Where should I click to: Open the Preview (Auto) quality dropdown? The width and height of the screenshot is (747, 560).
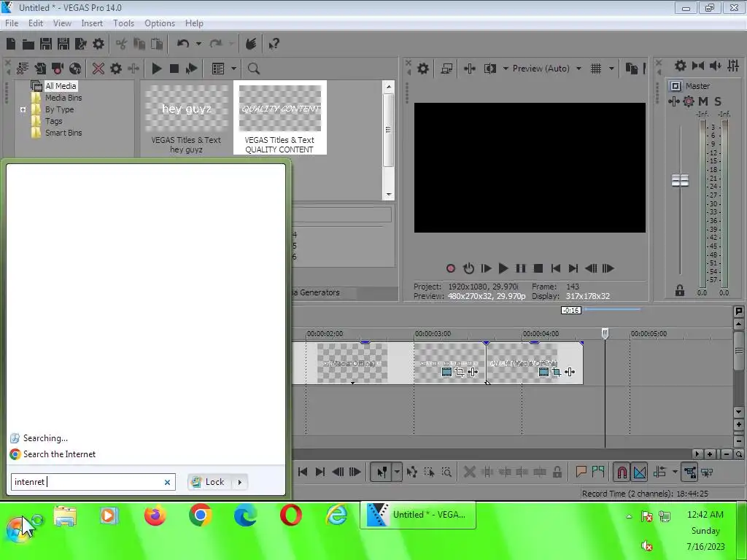pyautogui.click(x=578, y=69)
